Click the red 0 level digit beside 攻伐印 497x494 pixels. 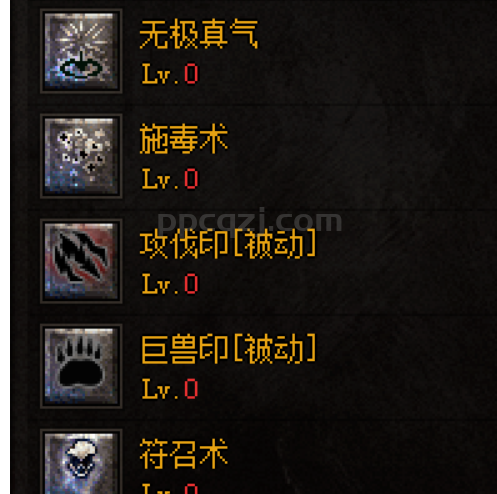click(191, 284)
